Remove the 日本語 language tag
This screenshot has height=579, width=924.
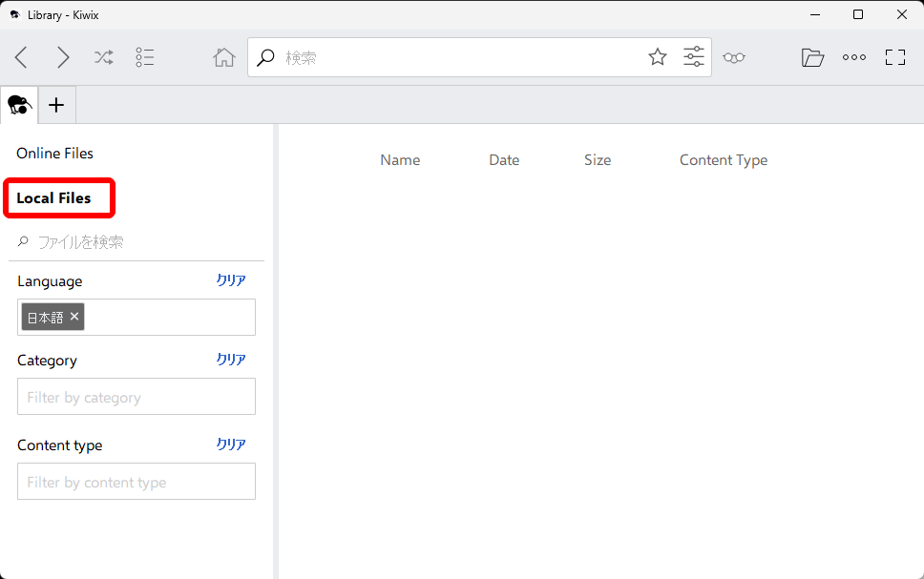pyautogui.click(x=74, y=317)
